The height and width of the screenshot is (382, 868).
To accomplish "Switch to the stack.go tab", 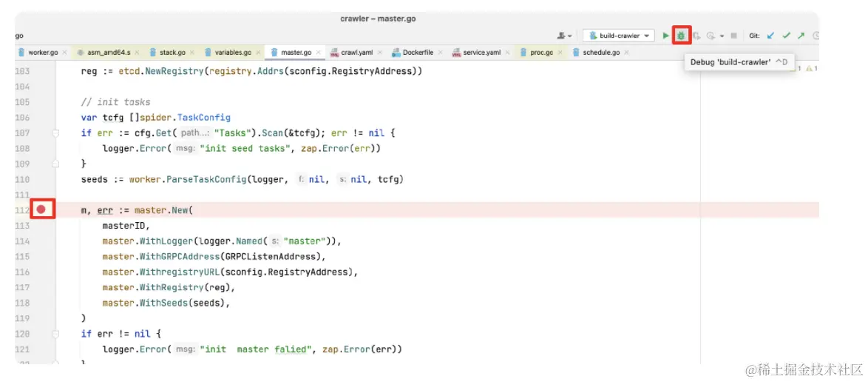I will pos(172,53).
